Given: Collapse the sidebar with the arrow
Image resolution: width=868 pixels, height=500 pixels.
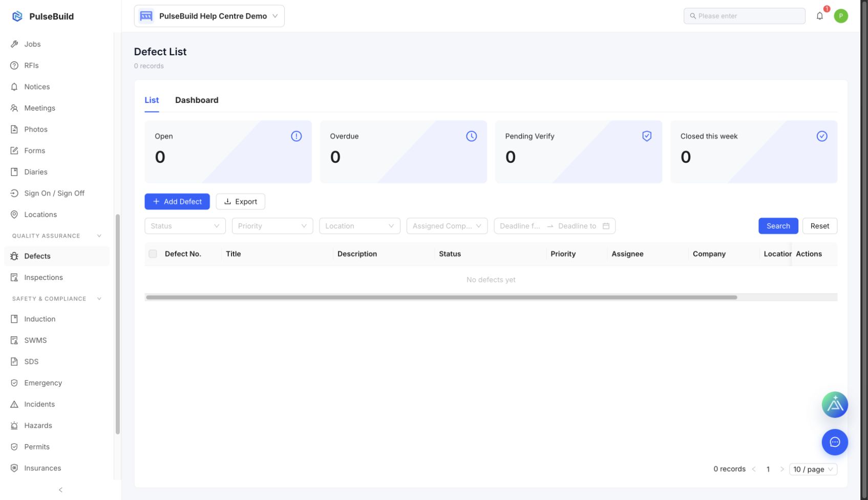Looking at the screenshot, I should (x=60, y=490).
